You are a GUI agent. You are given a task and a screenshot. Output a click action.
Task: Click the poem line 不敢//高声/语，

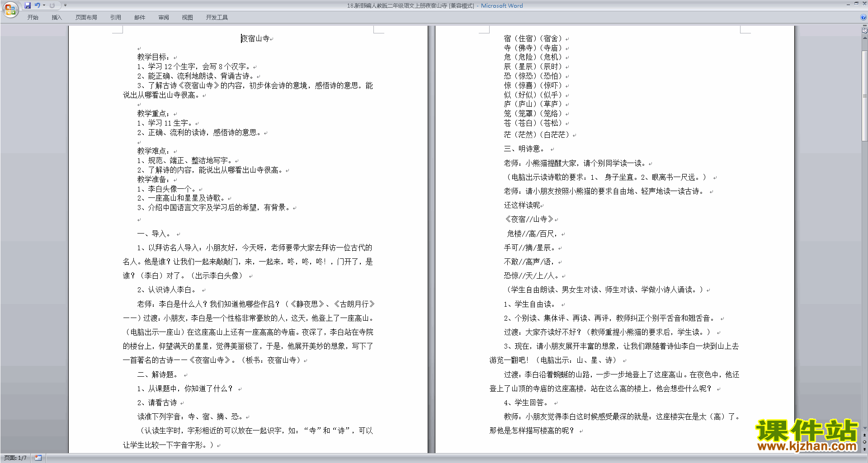click(x=529, y=262)
